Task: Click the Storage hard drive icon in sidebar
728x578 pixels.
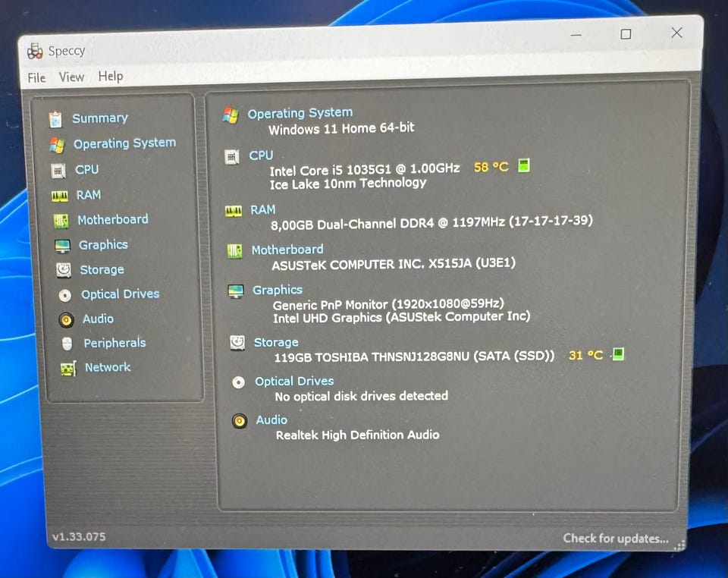Action: (64, 270)
